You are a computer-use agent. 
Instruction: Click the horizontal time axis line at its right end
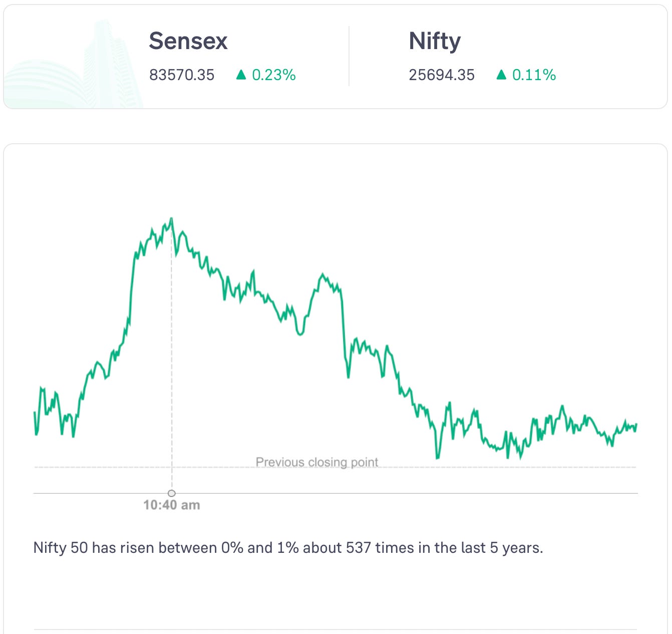(634, 493)
